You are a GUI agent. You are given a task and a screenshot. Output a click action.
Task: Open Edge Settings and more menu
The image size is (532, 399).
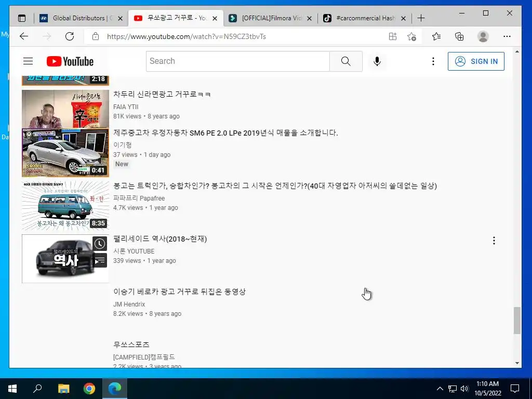(507, 36)
